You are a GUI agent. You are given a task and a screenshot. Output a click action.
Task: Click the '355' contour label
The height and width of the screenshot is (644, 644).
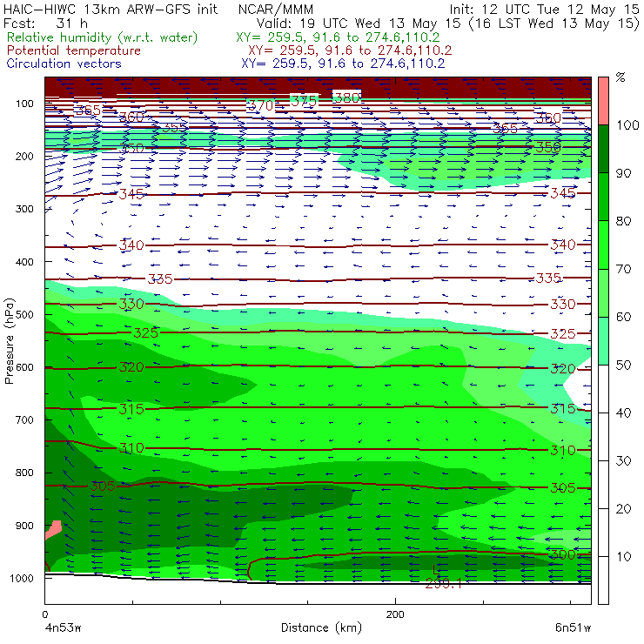tap(174, 128)
